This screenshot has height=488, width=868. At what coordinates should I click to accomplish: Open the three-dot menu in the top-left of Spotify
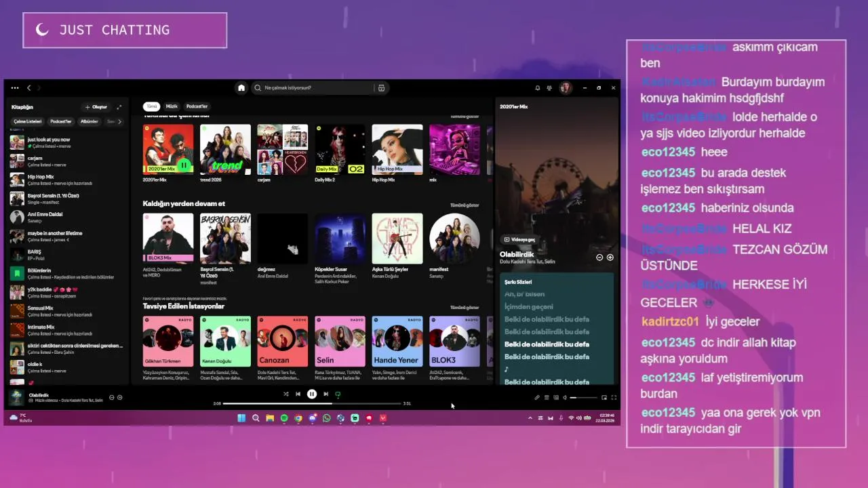pos(15,88)
